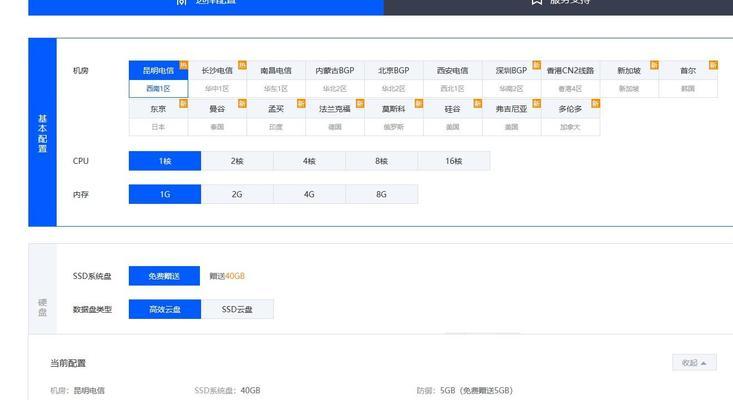This screenshot has height=400, width=733.
Task: Select the 昆明电信 西南1区 datacenter
Action: point(158,79)
